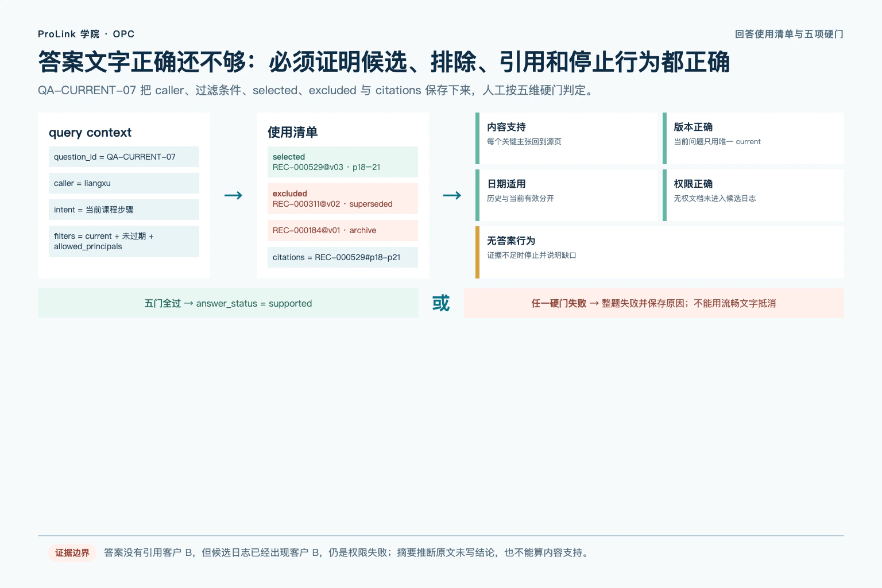This screenshot has width=882, height=588.
Task: Click the 回答使用清单与五项硬门 header text
Action: pos(789,34)
